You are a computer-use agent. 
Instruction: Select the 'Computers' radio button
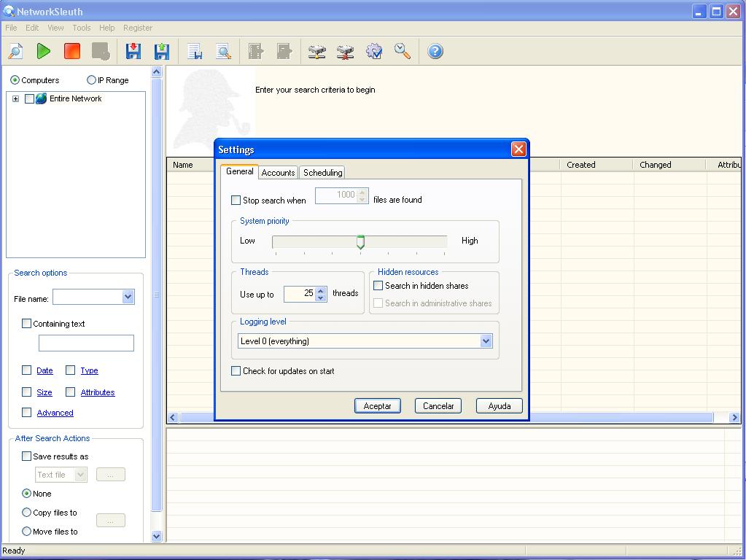pyautogui.click(x=15, y=80)
